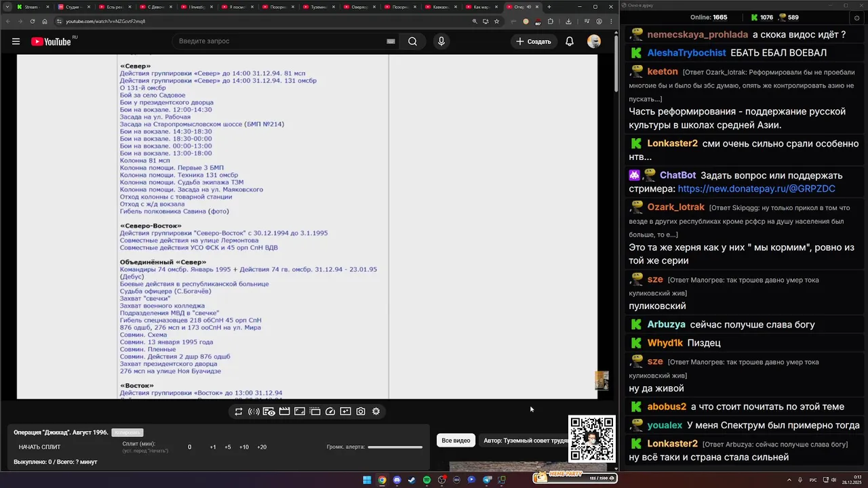Viewport: 868px width, 488px height.
Task: Click the Создать create button
Action: tap(534, 41)
